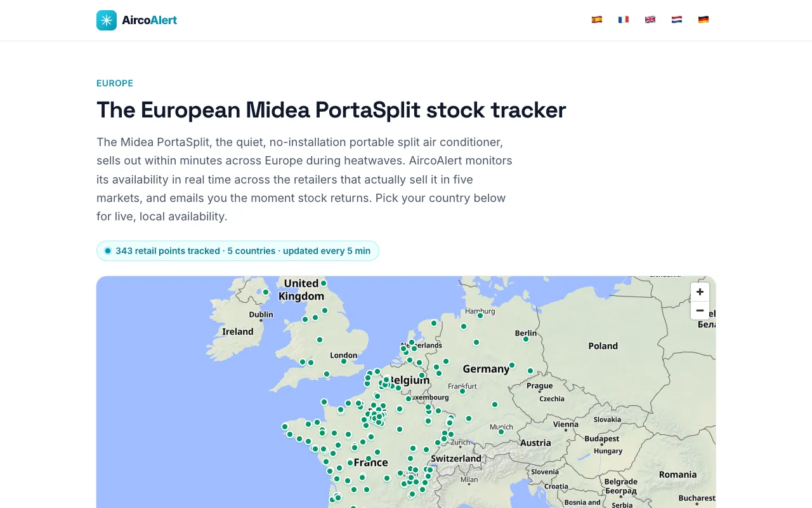Open the marker beside the Hamburg label
This screenshot has width=812, height=508.
[x=480, y=316]
